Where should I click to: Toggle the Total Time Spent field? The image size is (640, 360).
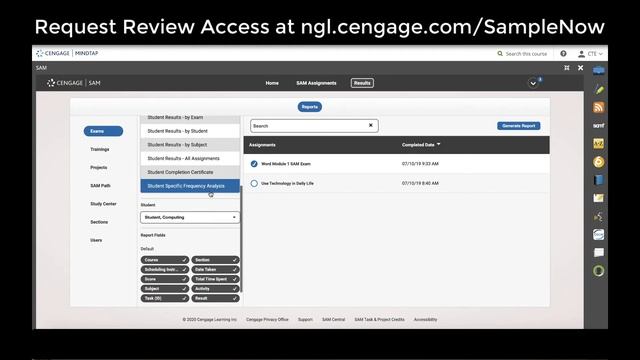[x=215, y=279]
